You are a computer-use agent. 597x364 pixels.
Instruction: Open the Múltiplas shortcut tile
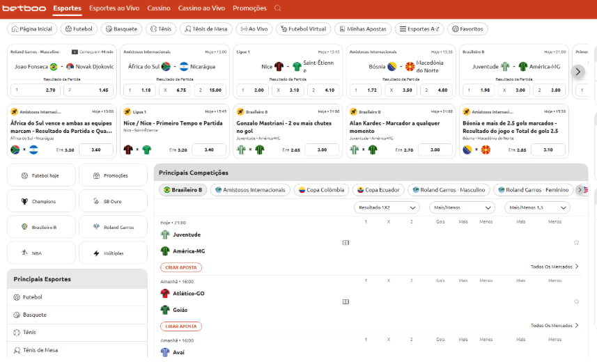tap(113, 253)
